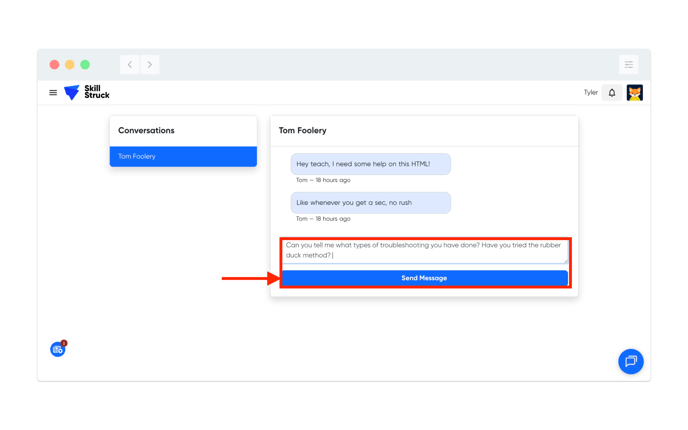Click the "no rush" message bubble
Viewport: 688px width, 430px height.
[x=370, y=203]
